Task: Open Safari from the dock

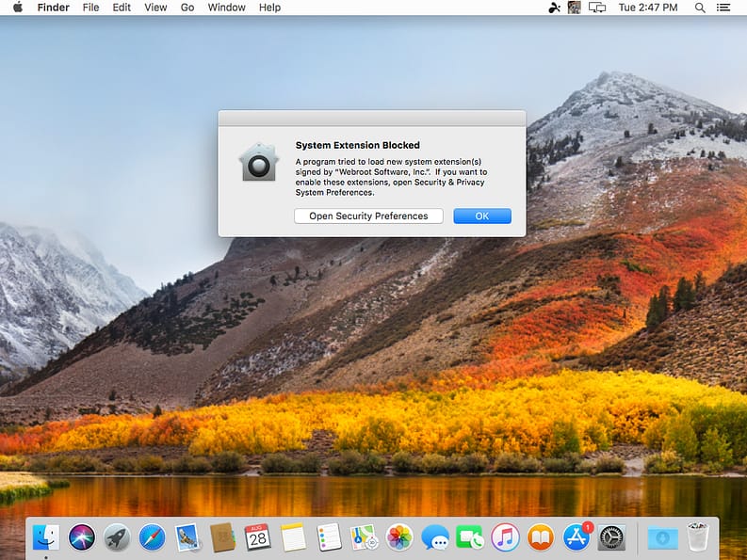Action: click(152, 537)
